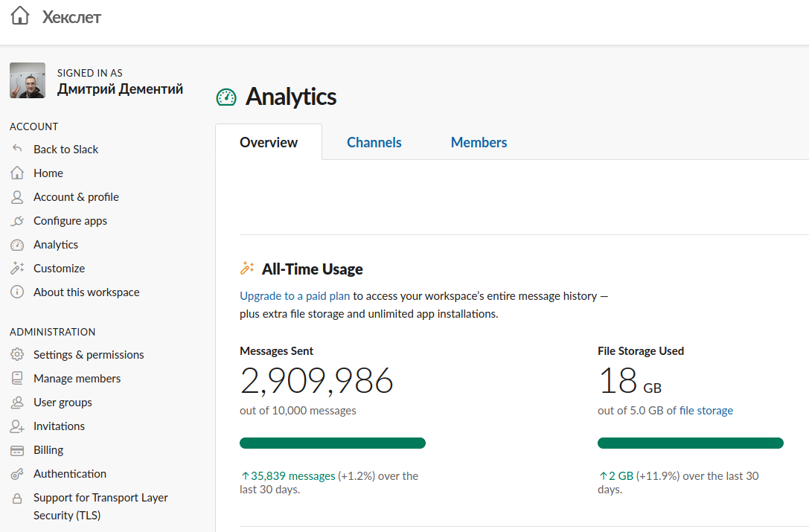Click the 2 GB storage growth text

pyautogui.click(x=616, y=475)
